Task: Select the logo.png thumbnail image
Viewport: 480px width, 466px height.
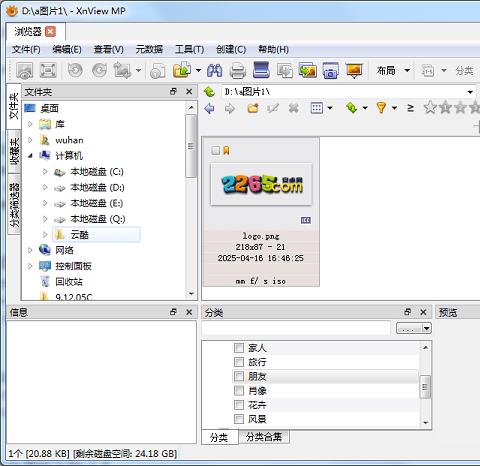Action: click(261, 184)
